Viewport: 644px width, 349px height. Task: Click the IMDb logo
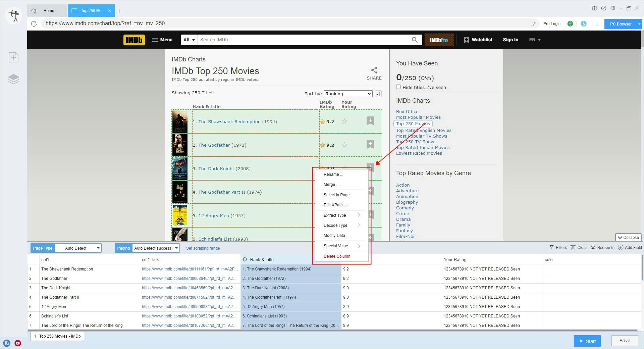tap(134, 40)
